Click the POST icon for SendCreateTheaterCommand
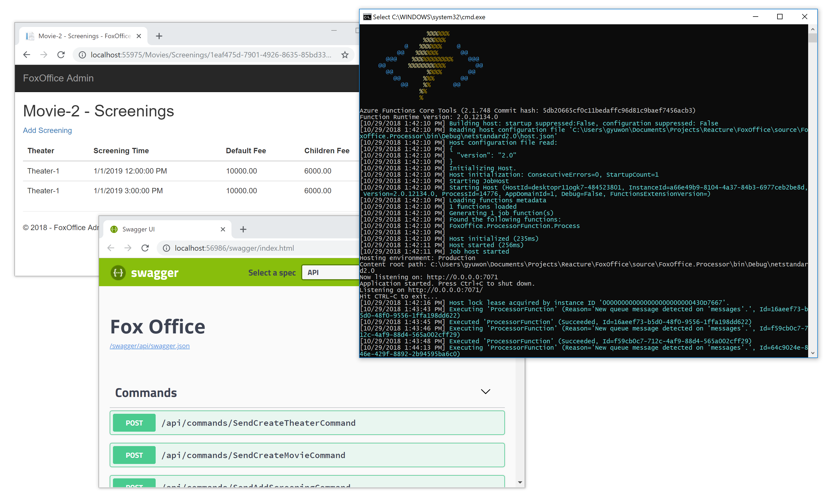Image resolution: width=833 pixels, height=504 pixels. coord(134,423)
